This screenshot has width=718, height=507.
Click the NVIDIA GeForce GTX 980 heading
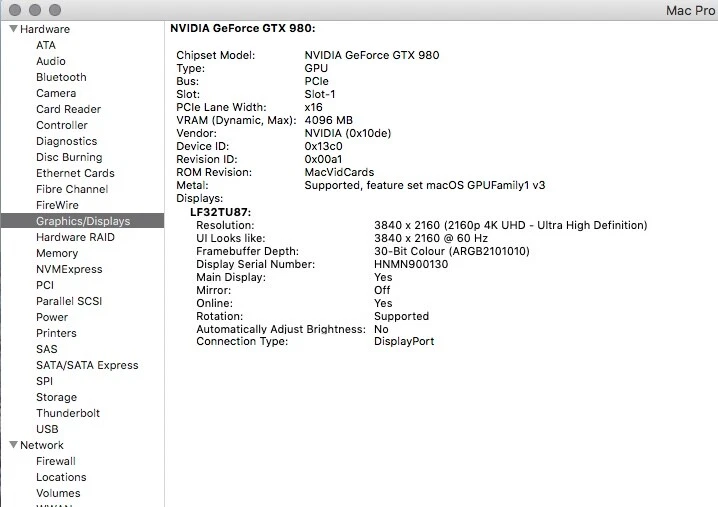243,29
